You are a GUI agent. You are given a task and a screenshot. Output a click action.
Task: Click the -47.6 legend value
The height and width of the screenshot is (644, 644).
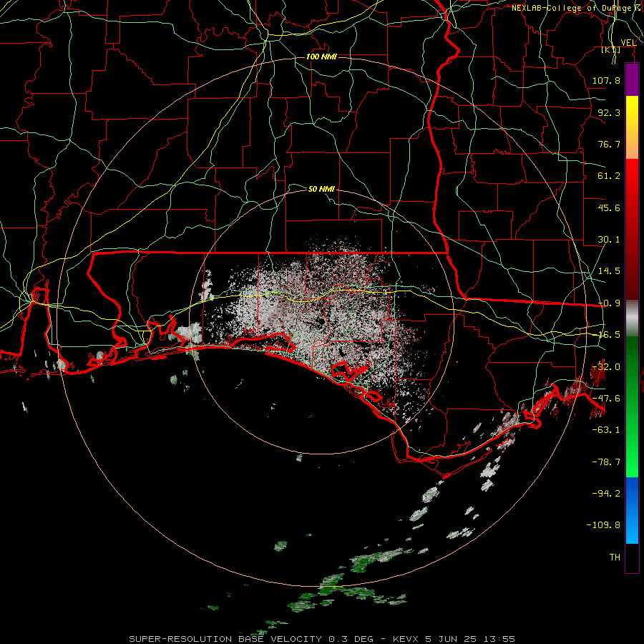(x=606, y=399)
